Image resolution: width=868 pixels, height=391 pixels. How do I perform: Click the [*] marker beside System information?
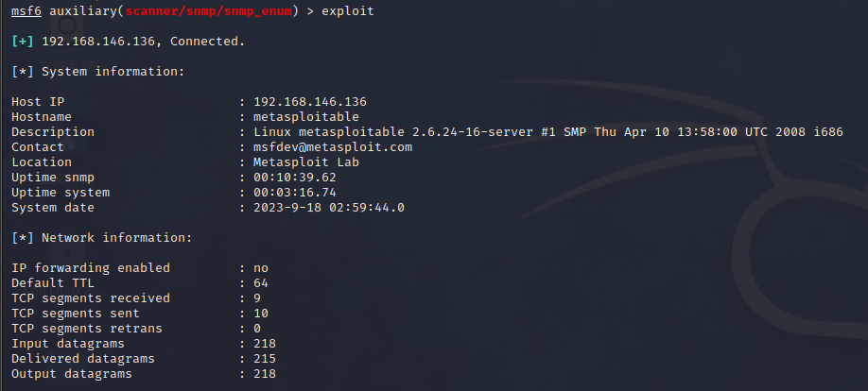coord(22,72)
